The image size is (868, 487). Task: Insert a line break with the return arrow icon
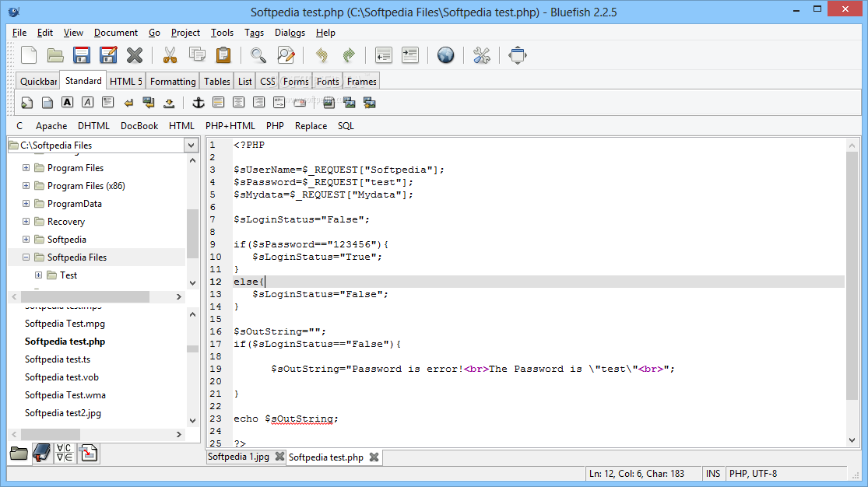(x=128, y=103)
